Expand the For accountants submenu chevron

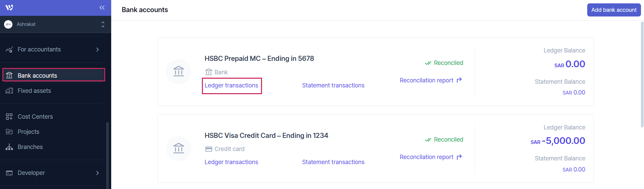pyautogui.click(x=97, y=49)
